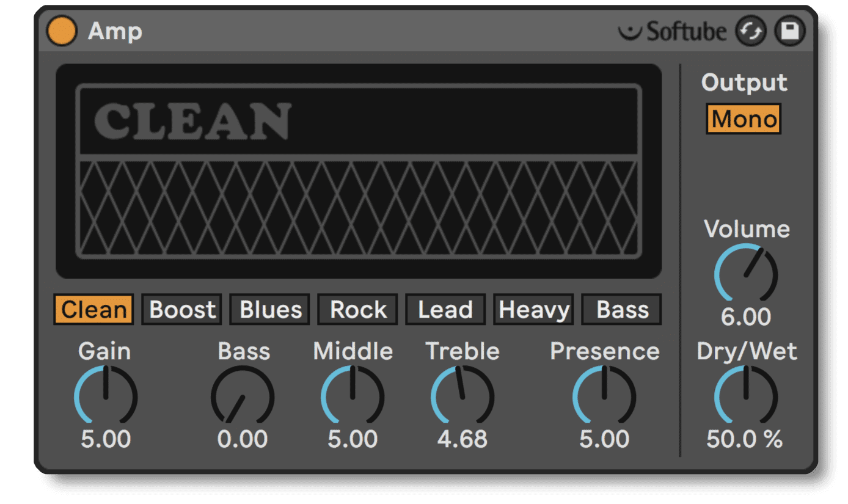
Task: Click the Bass EQ knob
Action: (243, 396)
